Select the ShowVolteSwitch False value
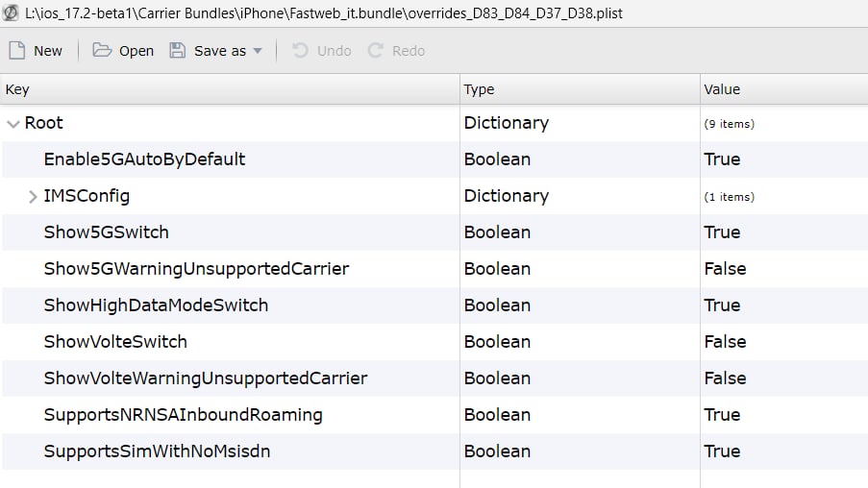This screenshot has width=868, height=488. pos(725,342)
